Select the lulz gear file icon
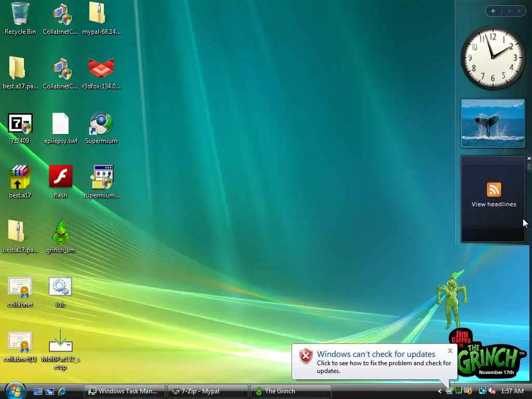 pos(60,292)
